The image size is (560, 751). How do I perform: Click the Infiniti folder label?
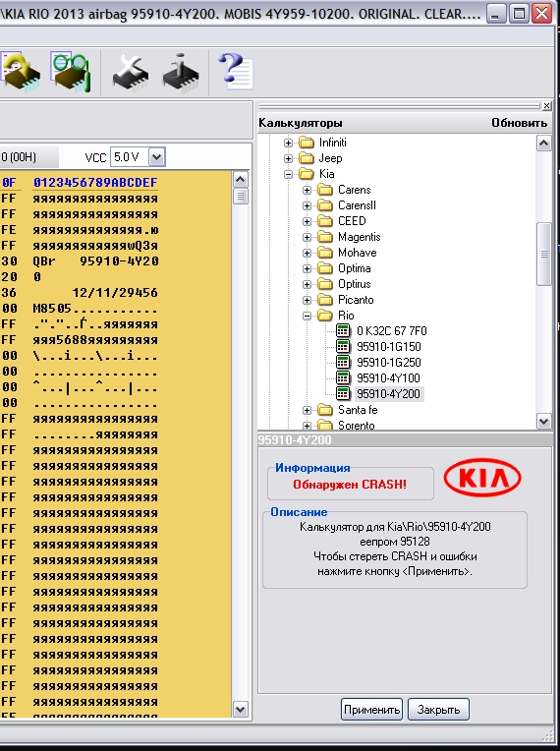coord(333,143)
